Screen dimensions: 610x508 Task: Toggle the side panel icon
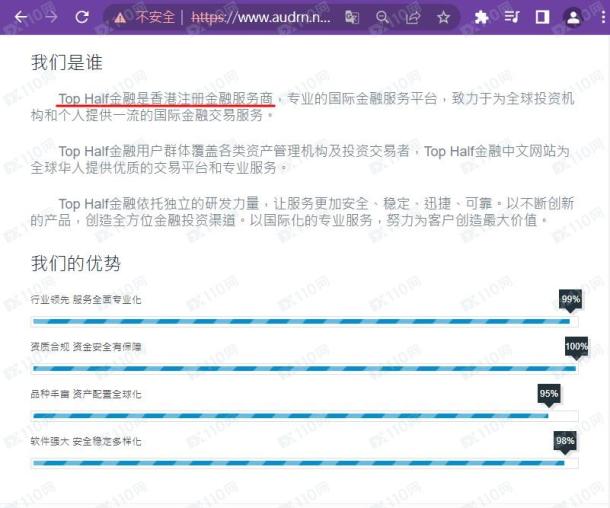(542, 17)
